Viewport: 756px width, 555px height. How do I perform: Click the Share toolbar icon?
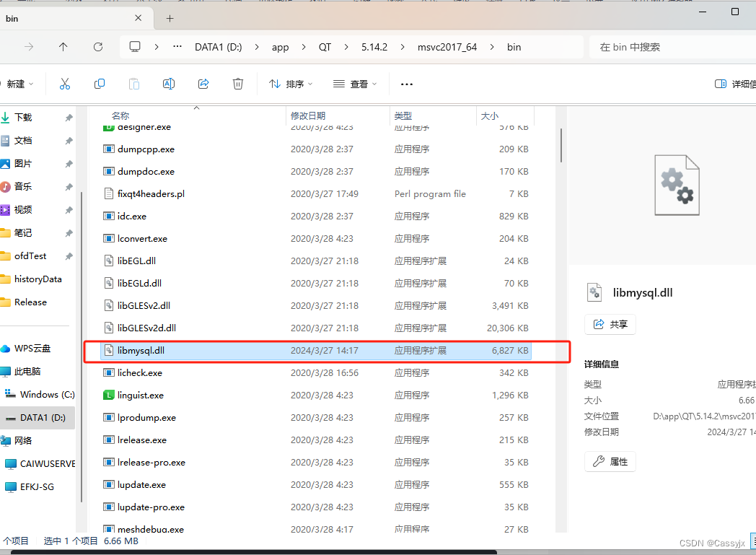point(203,84)
